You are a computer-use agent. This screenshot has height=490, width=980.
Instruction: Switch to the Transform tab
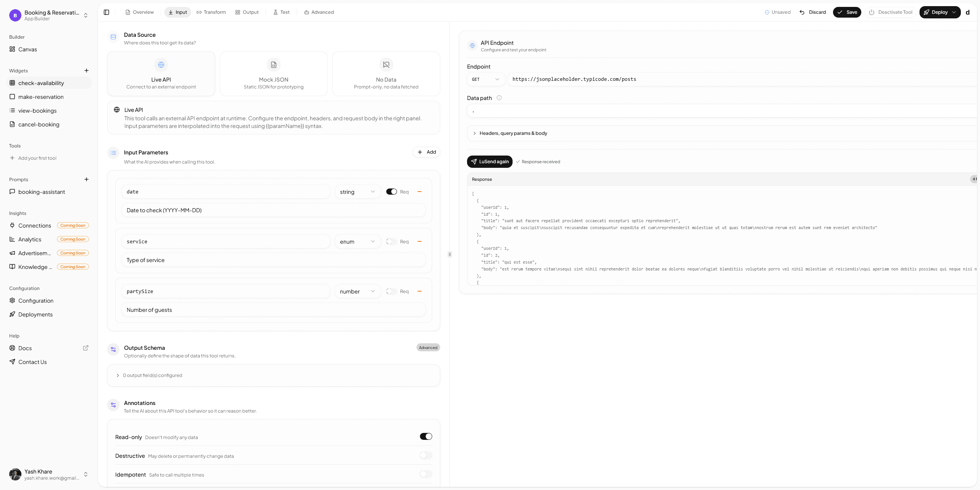pyautogui.click(x=211, y=12)
